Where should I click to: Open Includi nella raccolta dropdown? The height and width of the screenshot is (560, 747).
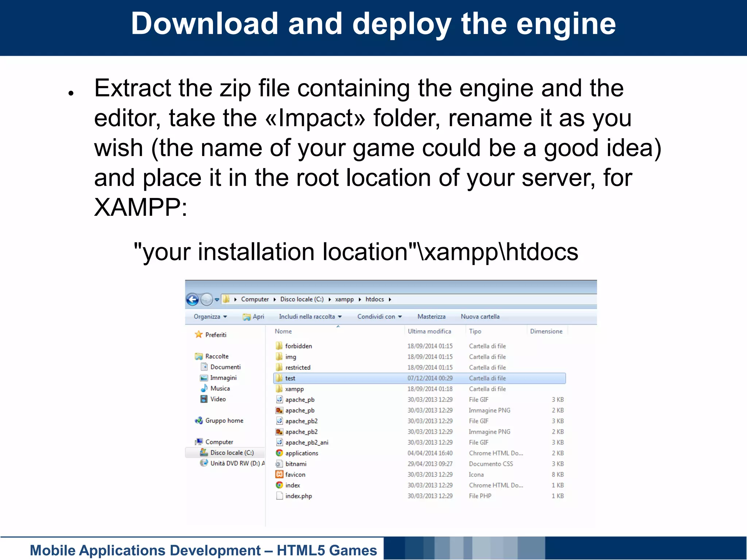pyautogui.click(x=310, y=316)
